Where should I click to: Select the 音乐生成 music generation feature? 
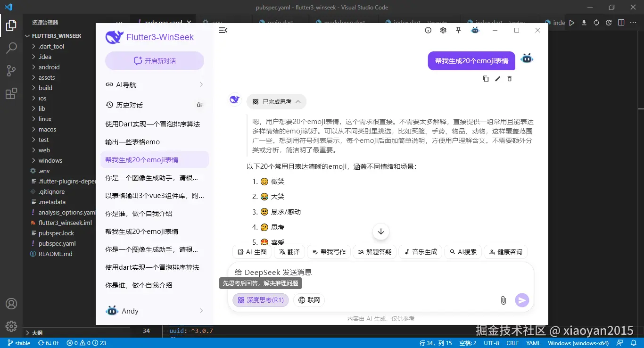pyautogui.click(x=420, y=252)
